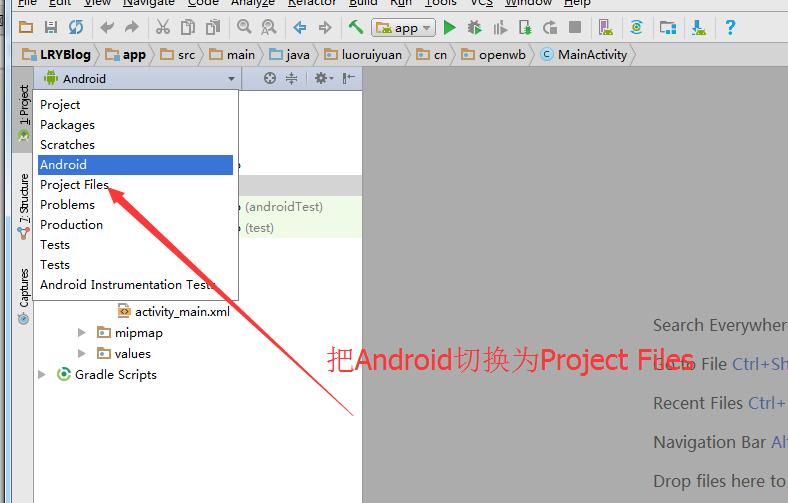Click LRYBlog in the breadcrumb bar
788x503 pixels.
[x=57, y=55]
